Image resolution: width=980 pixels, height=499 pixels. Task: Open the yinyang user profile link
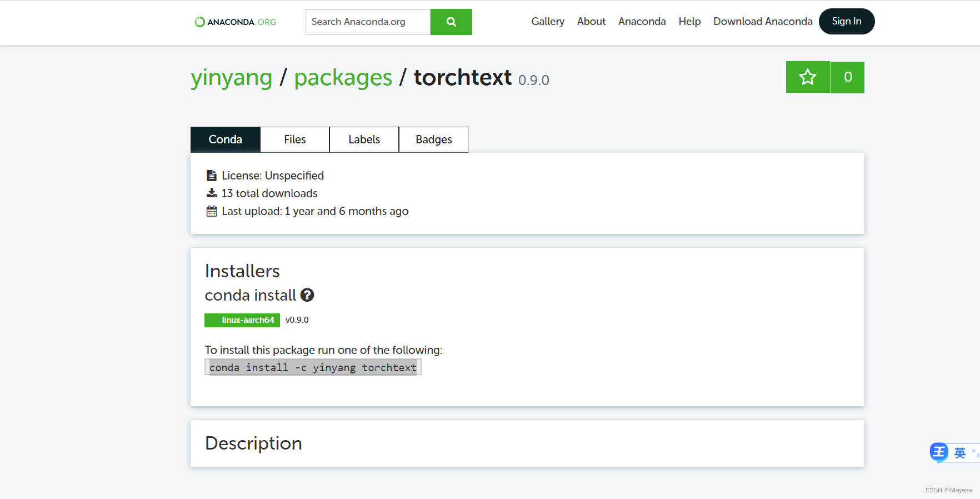tap(232, 77)
